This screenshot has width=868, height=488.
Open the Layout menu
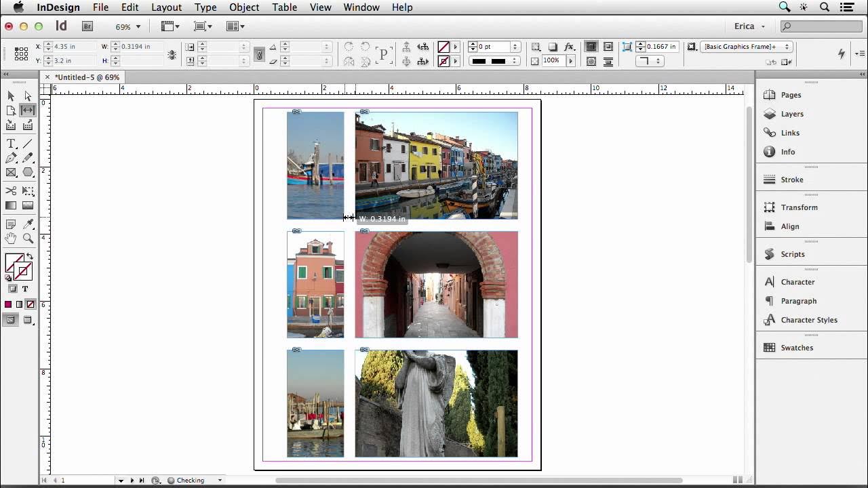point(166,7)
